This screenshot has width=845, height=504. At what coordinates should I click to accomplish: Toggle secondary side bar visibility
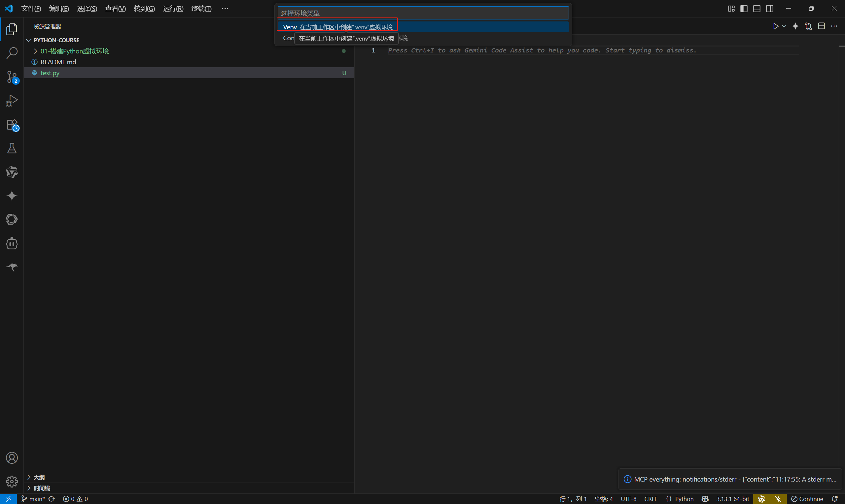pyautogui.click(x=769, y=9)
